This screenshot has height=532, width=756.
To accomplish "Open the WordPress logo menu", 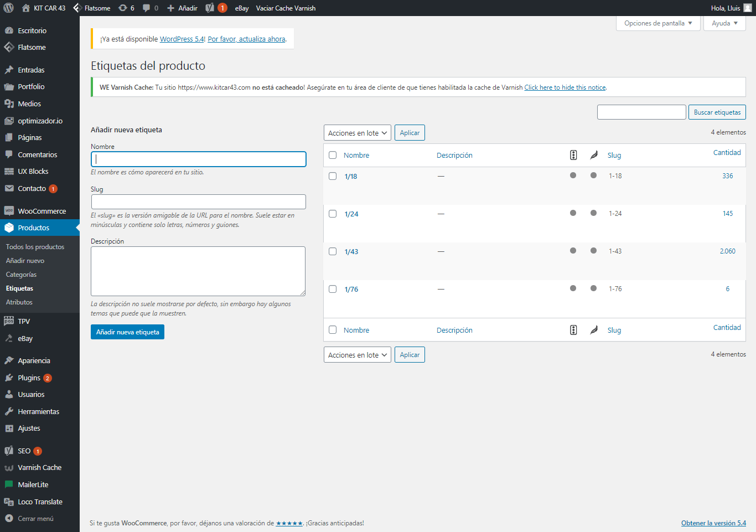I will [x=8, y=8].
